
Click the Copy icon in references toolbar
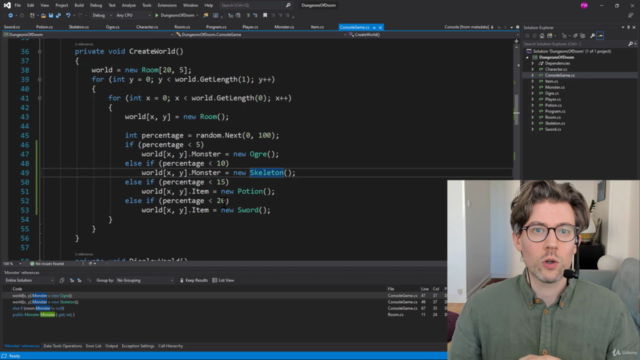click(x=62, y=280)
